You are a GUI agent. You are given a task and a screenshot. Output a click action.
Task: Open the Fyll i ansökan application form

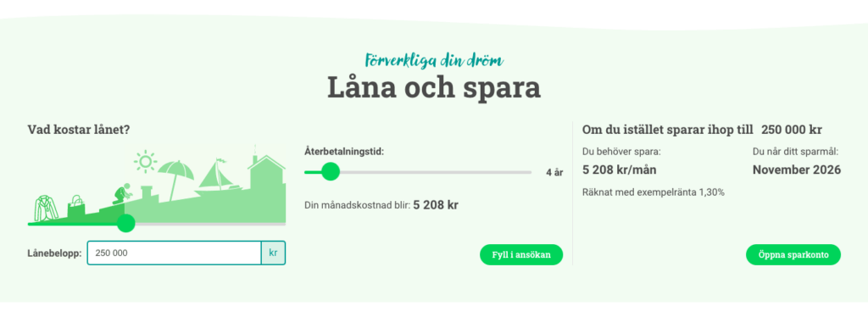[521, 255]
